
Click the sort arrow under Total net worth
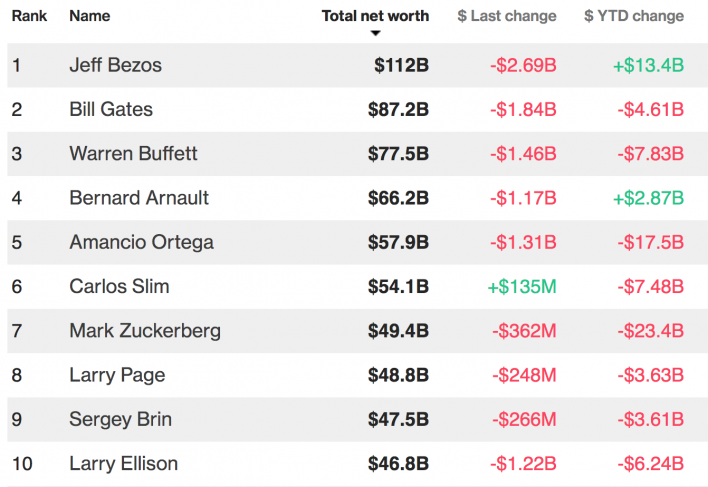coord(376,33)
